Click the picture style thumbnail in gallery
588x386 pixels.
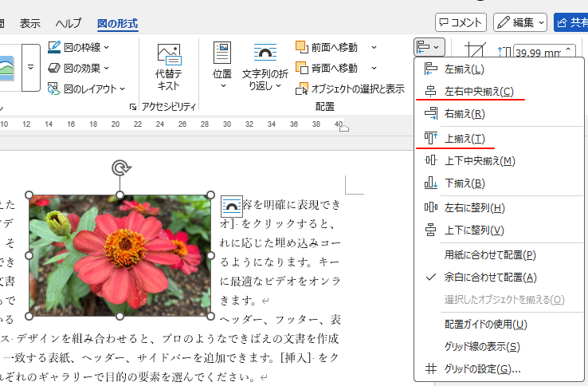pos(6,68)
